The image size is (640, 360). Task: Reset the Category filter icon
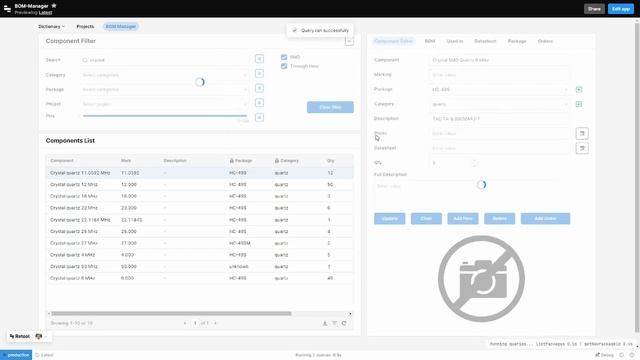(x=259, y=73)
